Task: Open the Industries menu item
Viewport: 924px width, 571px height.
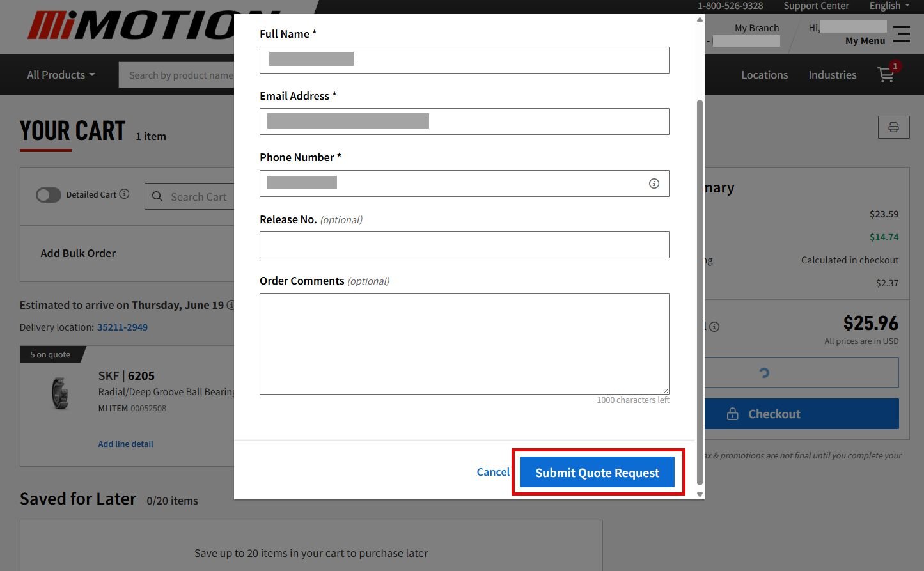Action: 832,75
